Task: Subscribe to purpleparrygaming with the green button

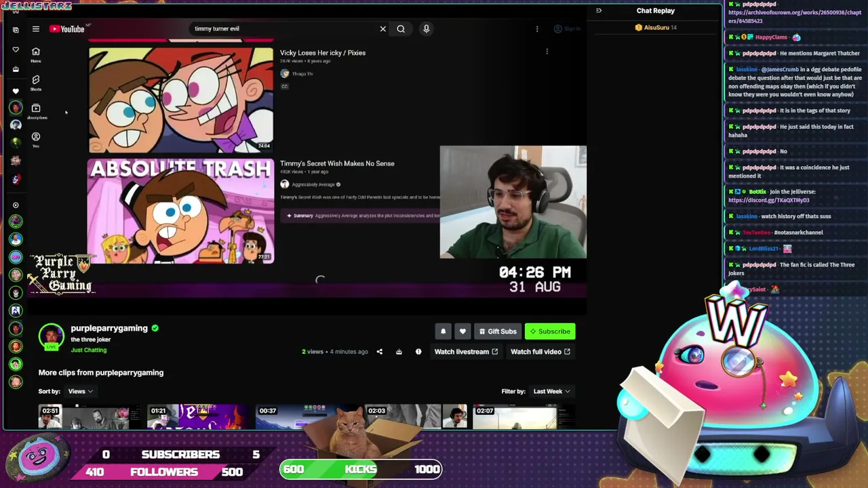Action: click(550, 331)
